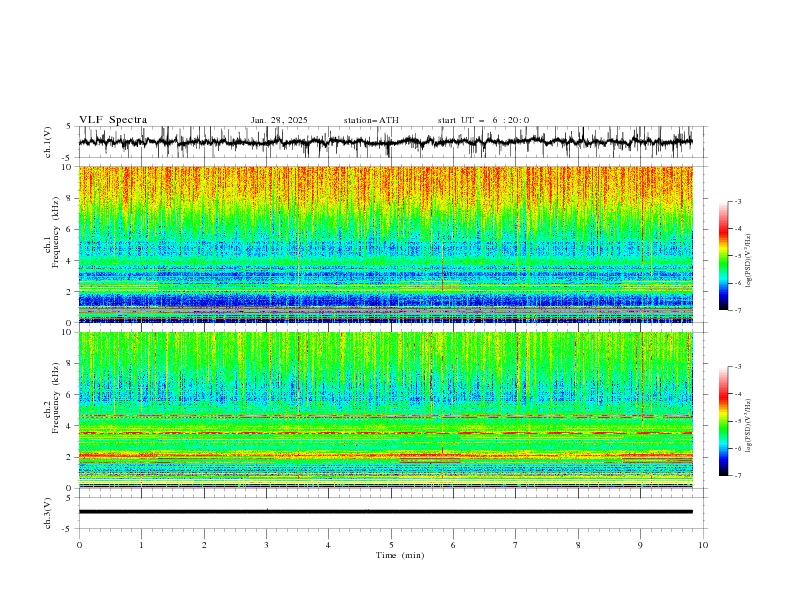Click the "ch.1(V)" waveform axis label
This screenshot has height=612, width=792.
(48, 142)
